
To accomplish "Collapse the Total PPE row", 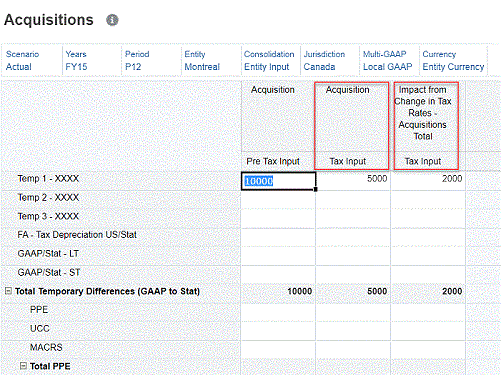I will click(x=23, y=366).
